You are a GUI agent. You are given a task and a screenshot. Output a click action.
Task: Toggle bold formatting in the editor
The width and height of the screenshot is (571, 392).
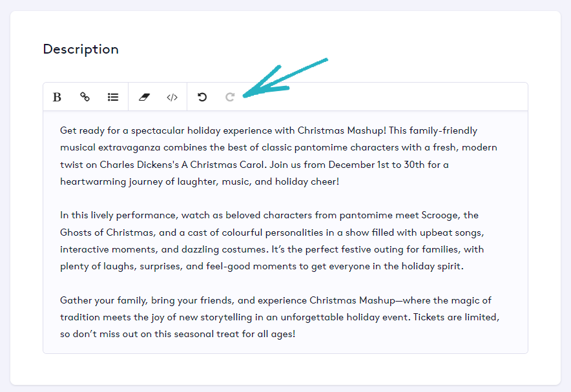[x=57, y=97]
